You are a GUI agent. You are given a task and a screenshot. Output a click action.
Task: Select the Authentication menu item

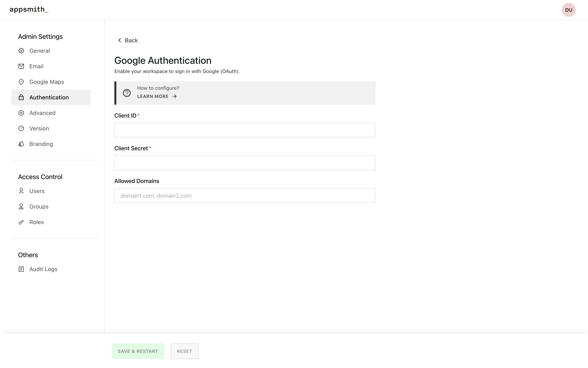(x=51, y=97)
